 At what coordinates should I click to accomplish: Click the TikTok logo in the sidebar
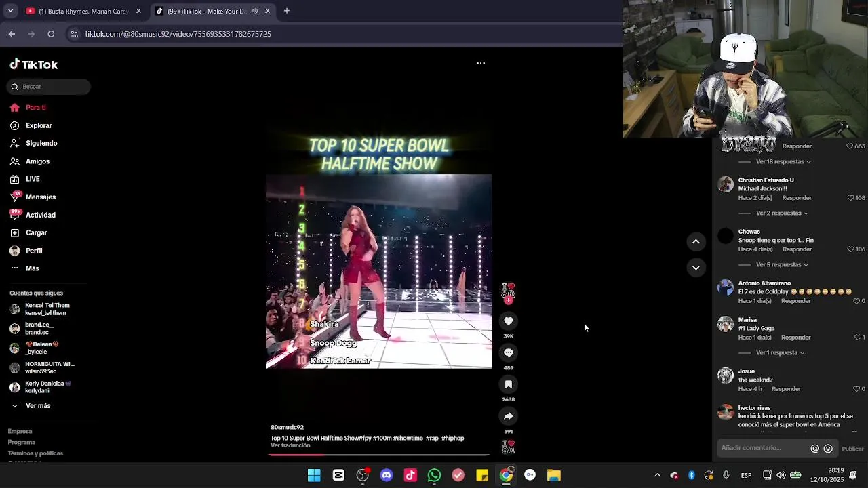coord(34,64)
